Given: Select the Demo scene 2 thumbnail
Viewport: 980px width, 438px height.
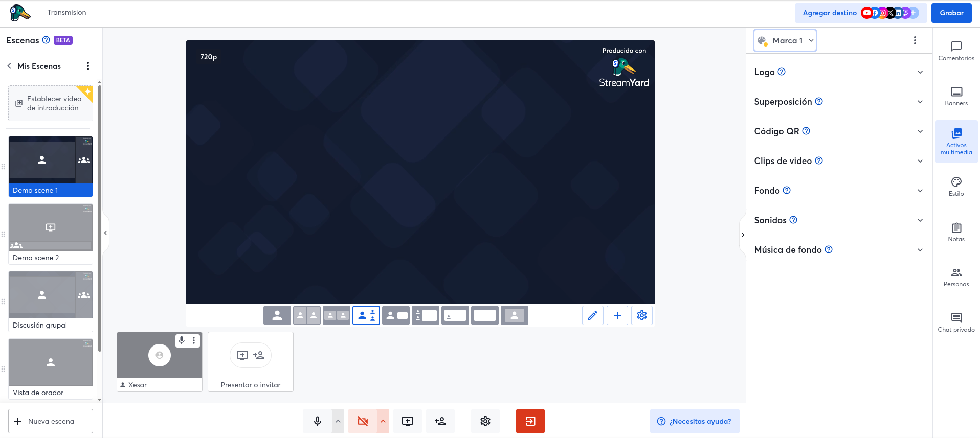Looking at the screenshot, I should point(51,228).
